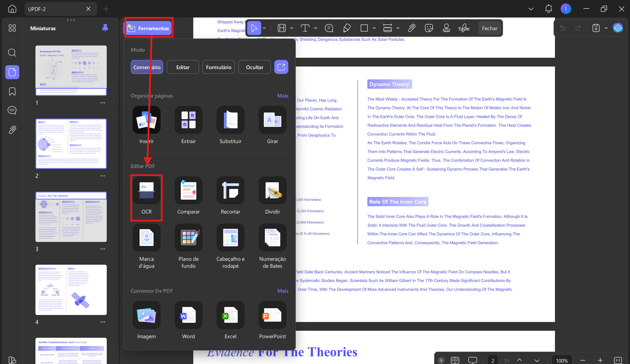
Task: Expand the save options dropdown
Action: tap(606, 28)
